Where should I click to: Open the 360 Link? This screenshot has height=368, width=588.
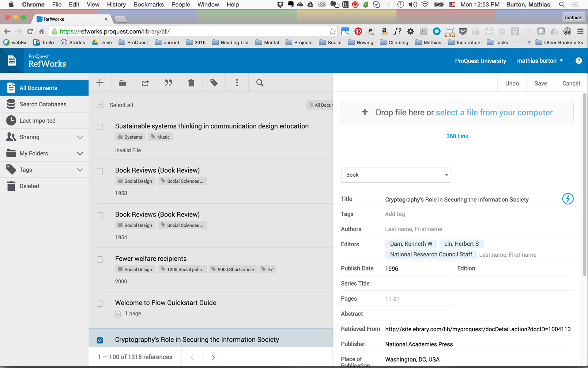click(x=457, y=136)
